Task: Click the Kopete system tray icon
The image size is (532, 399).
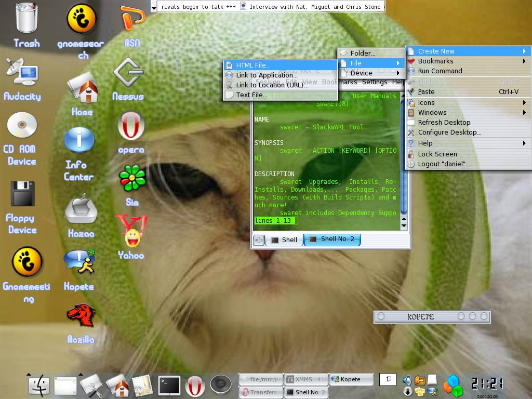Action: [432, 392]
